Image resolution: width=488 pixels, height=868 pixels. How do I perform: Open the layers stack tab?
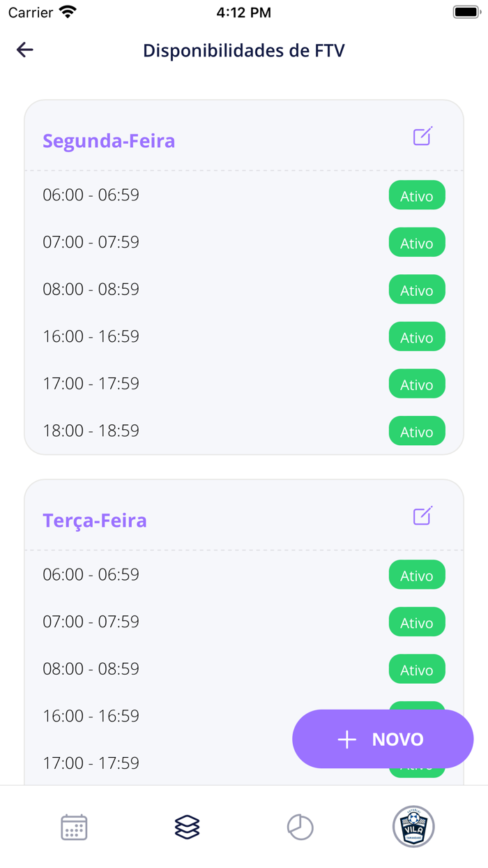coord(187,827)
